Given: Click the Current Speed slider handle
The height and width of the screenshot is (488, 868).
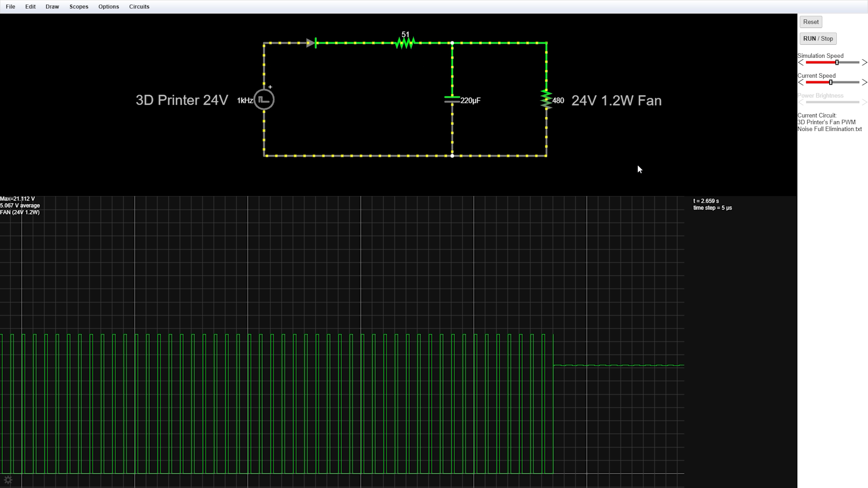Looking at the screenshot, I should coord(831,82).
